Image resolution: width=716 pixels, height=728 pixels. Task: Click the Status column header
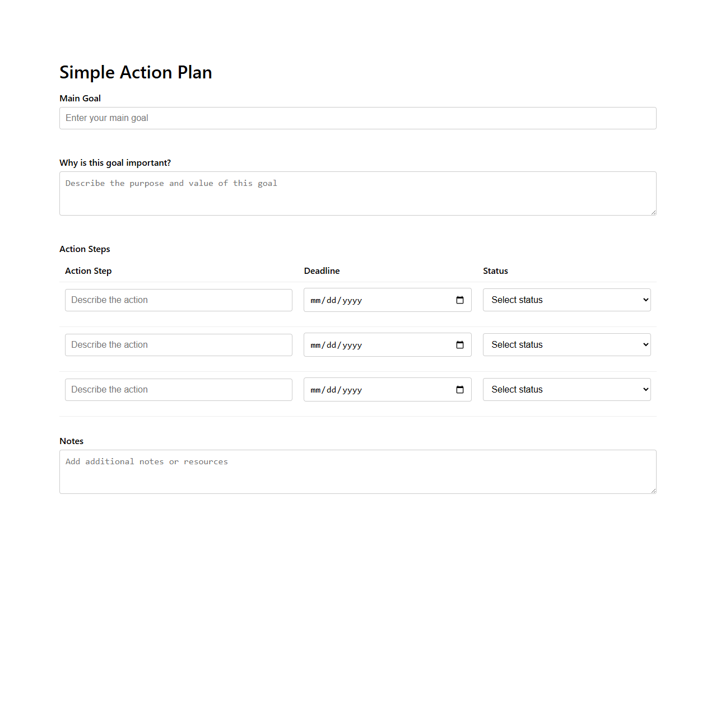495,270
